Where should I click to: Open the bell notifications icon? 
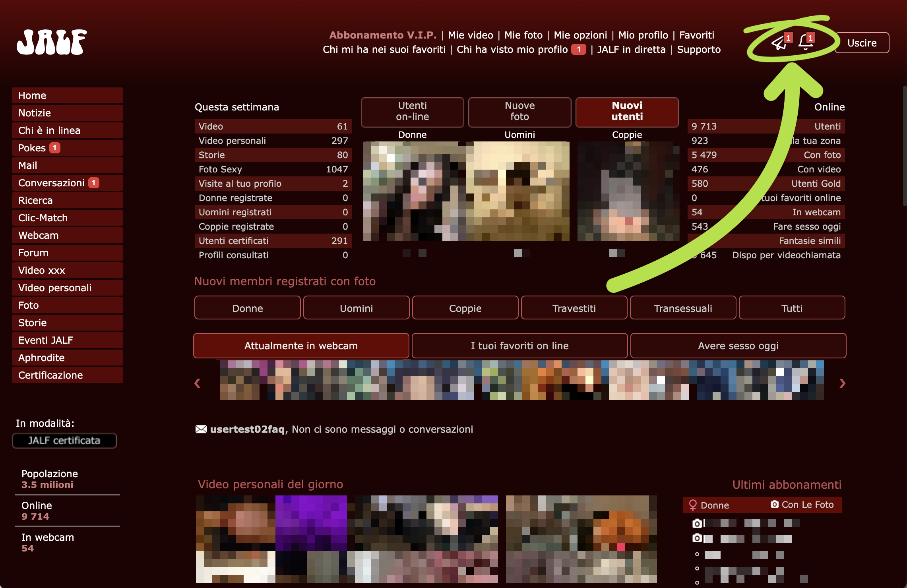pos(805,42)
